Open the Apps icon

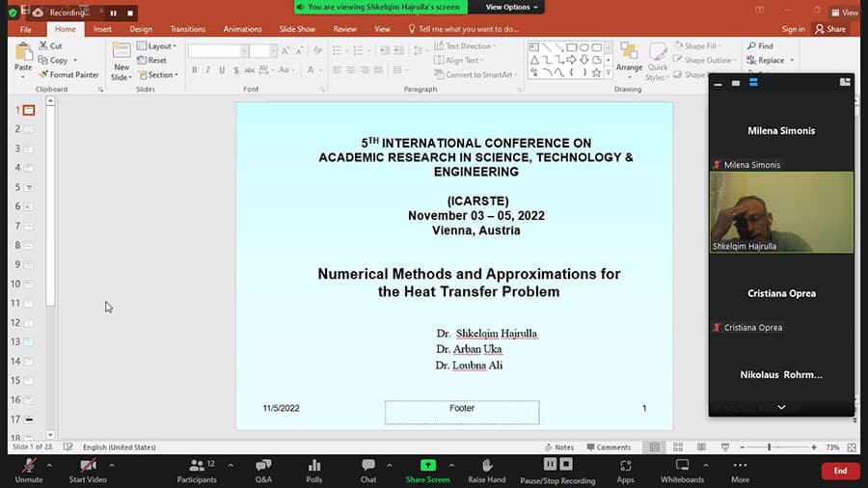pos(626,470)
